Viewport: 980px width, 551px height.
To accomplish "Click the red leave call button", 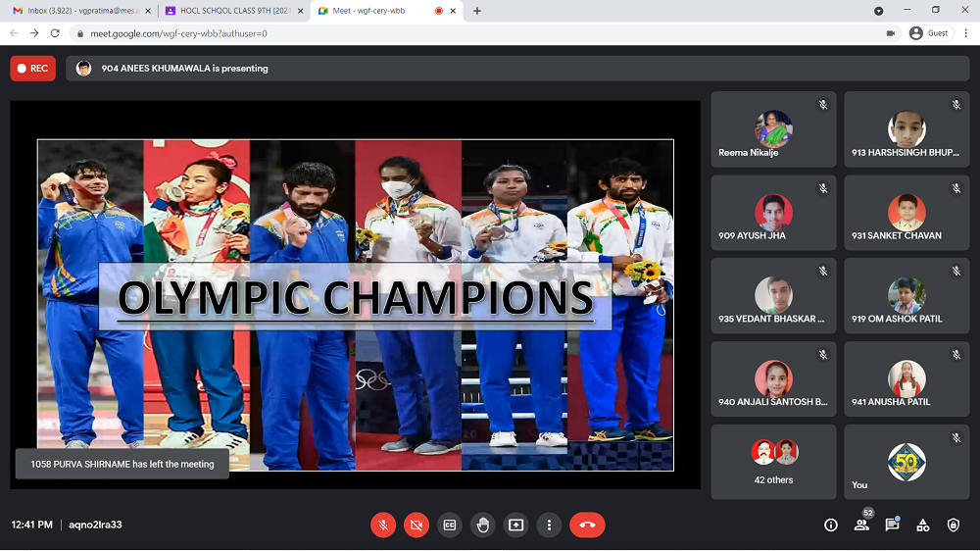I will point(587,526).
